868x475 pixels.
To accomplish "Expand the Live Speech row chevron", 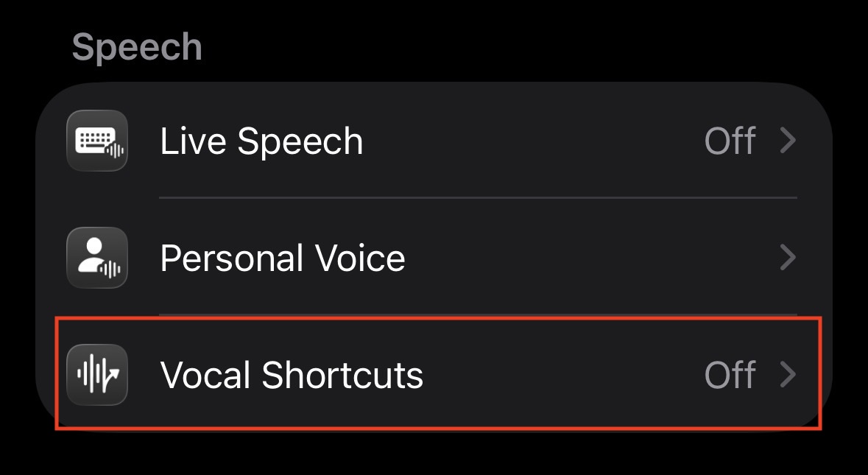I will [x=789, y=140].
